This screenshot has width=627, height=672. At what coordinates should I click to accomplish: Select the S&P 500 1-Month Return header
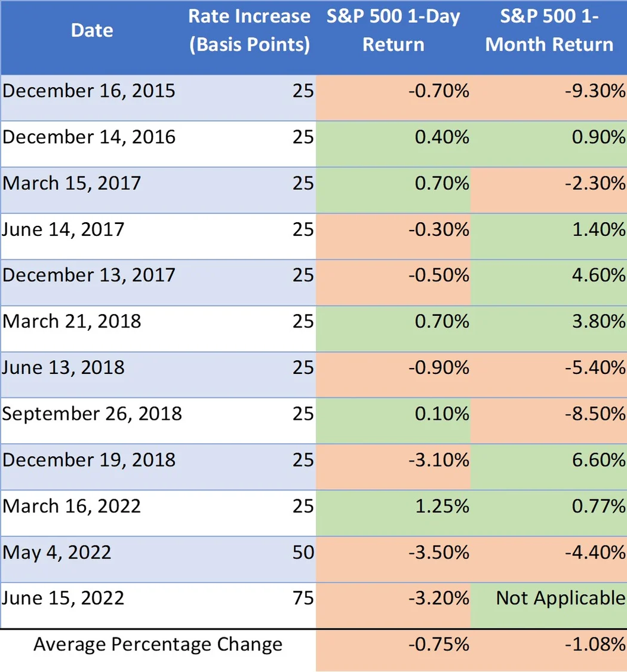pyautogui.click(x=549, y=30)
